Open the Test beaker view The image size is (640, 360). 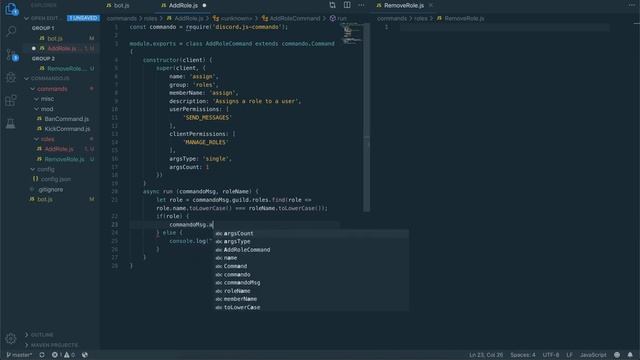click(11, 123)
